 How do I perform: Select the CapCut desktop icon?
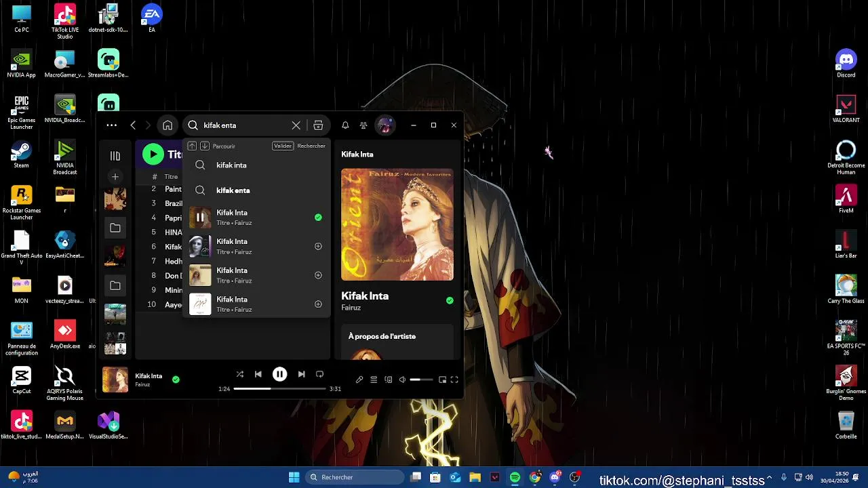(x=21, y=380)
